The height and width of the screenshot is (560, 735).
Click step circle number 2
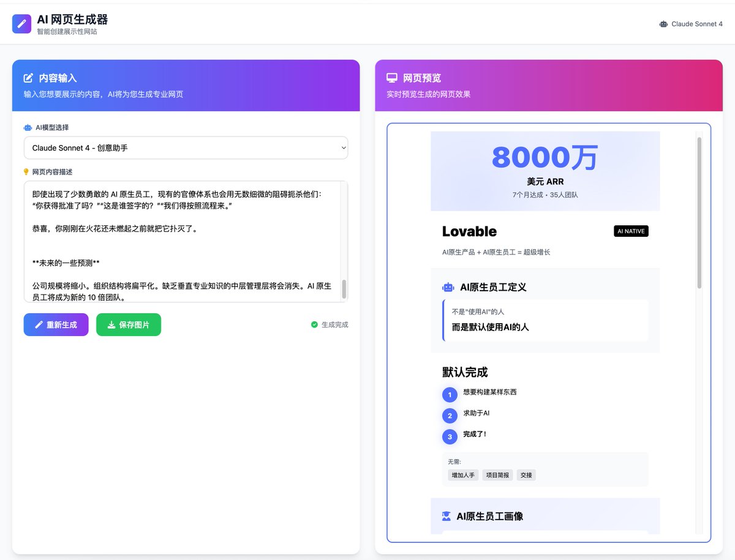450,416
